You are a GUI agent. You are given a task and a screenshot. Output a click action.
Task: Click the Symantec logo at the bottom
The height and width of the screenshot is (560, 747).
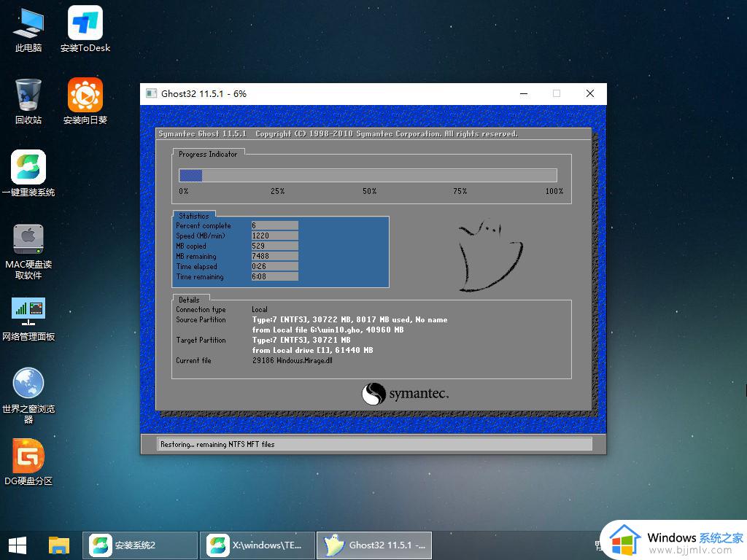(x=405, y=394)
